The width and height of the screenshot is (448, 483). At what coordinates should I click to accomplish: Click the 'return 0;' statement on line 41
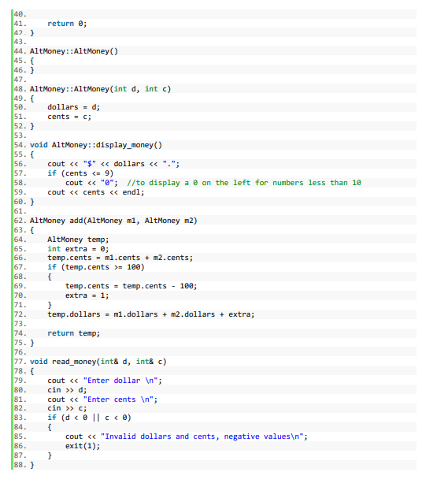(67, 24)
